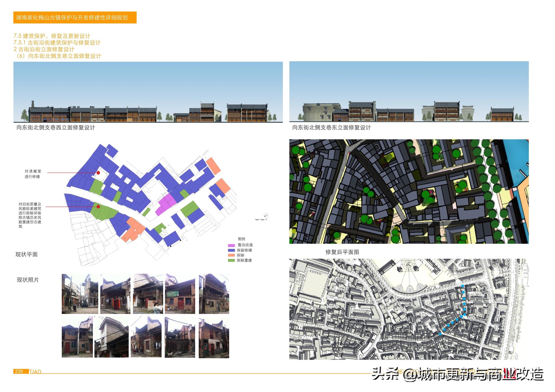Click the 现状照片 label
Image resolution: width=555 pixels, height=392 pixels.
pyautogui.click(x=28, y=280)
